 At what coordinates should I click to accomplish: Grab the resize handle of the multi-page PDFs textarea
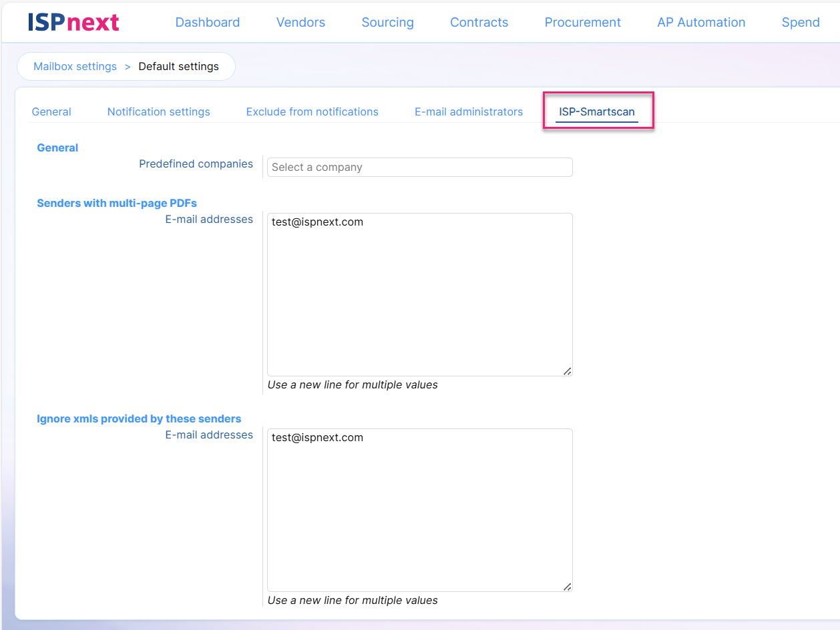(567, 371)
